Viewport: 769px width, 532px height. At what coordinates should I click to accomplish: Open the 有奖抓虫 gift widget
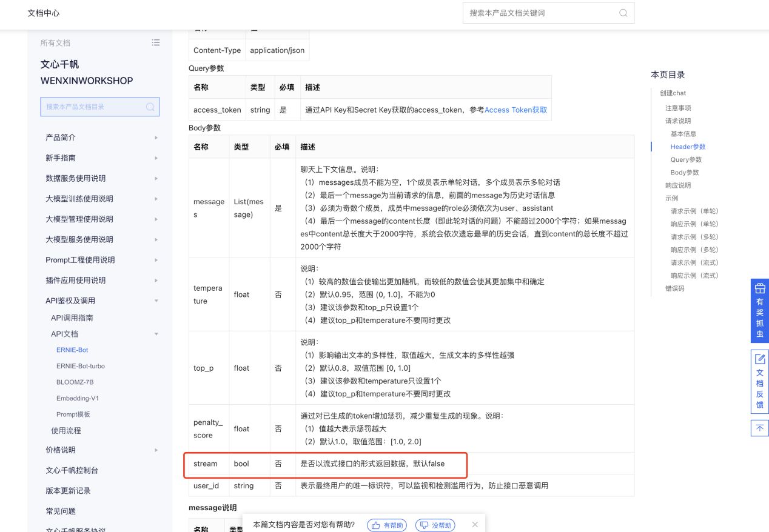coord(759,311)
